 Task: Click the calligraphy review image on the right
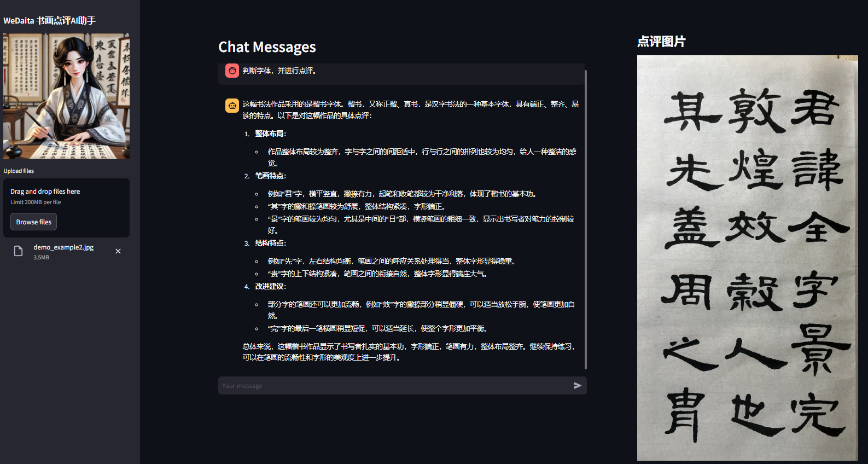pos(747,258)
